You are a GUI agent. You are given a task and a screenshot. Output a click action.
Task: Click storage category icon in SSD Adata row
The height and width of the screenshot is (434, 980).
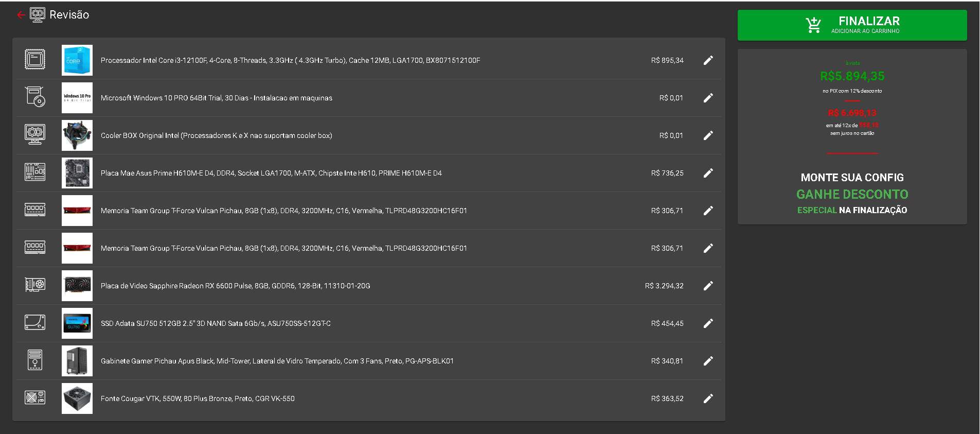pyautogui.click(x=35, y=322)
